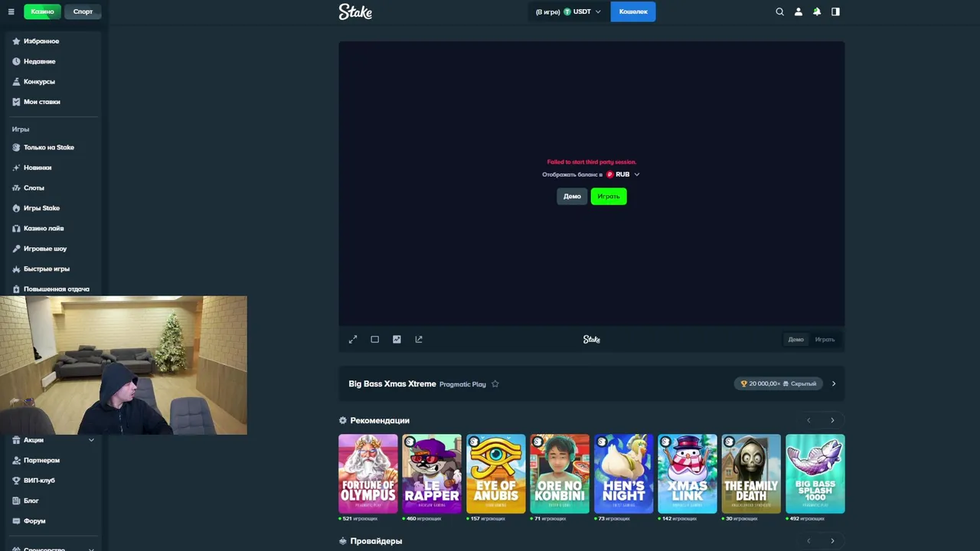Open the Fortune of Olympus game
The image size is (980, 551).
[368, 474]
